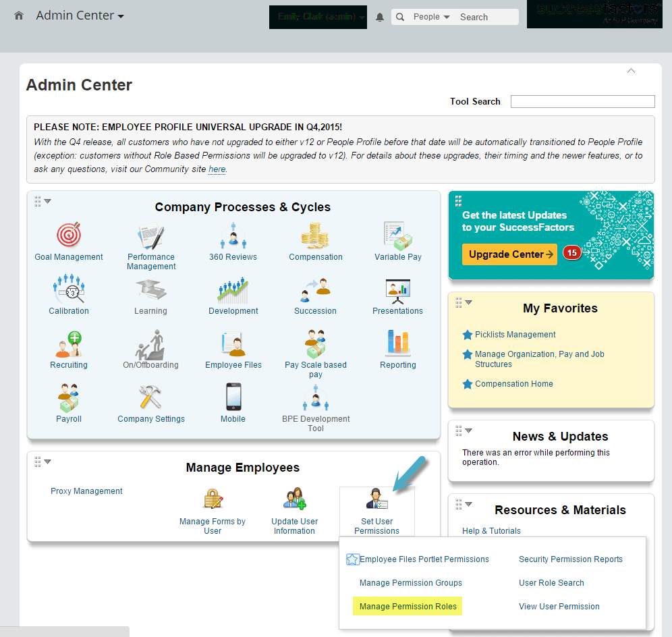Viewport: 672px width, 637px height.
Task: Open the On/Offboarding icon
Action: click(150, 344)
